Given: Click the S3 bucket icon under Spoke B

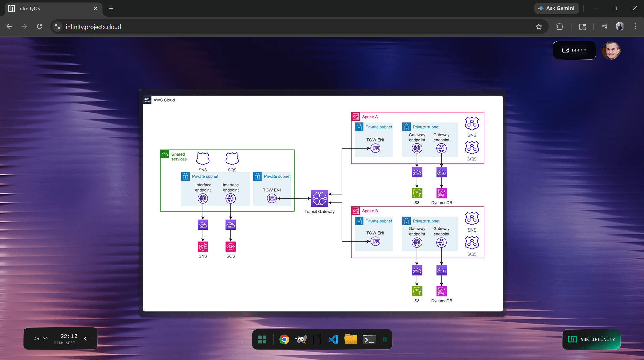Looking at the screenshot, I should coord(417,291).
